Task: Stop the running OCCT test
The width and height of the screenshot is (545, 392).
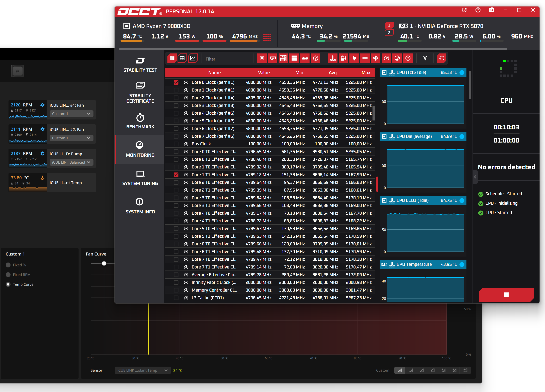Action: point(506,295)
